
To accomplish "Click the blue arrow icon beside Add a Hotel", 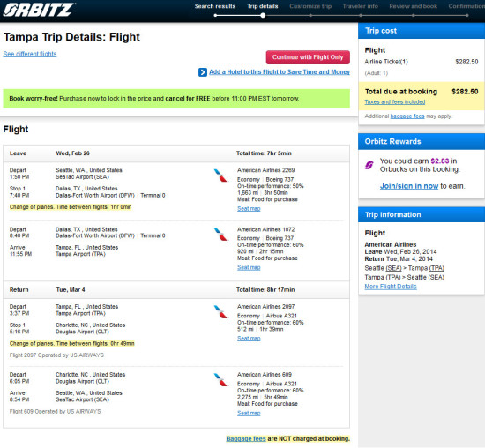I will [203, 72].
